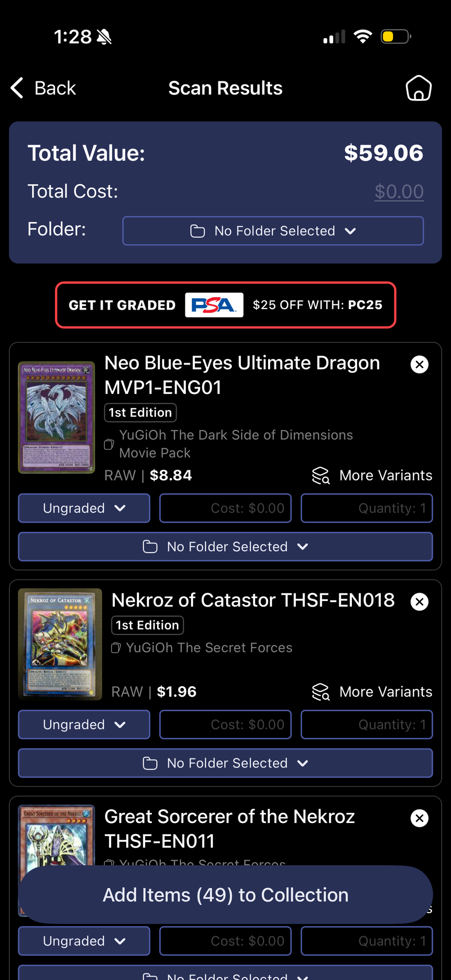Edit Cost field for Neo Blue-Eyes
451x980 pixels.
point(225,508)
